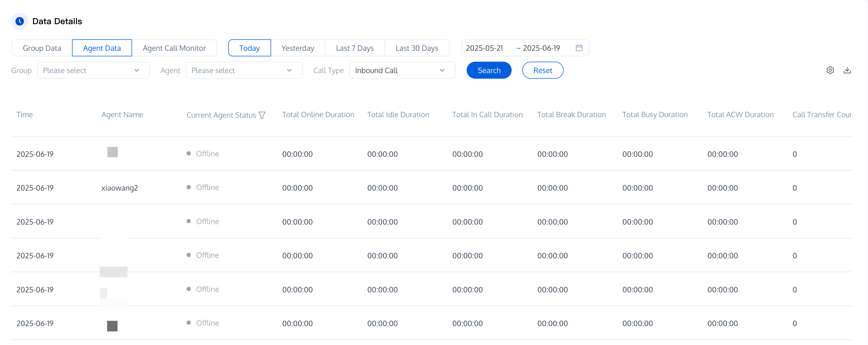
Task: Open the Agent select dropdown
Action: [x=244, y=70]
